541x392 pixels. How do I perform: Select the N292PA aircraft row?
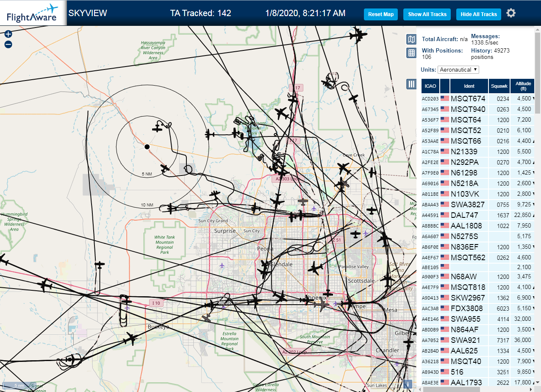[x=478, y=162]
